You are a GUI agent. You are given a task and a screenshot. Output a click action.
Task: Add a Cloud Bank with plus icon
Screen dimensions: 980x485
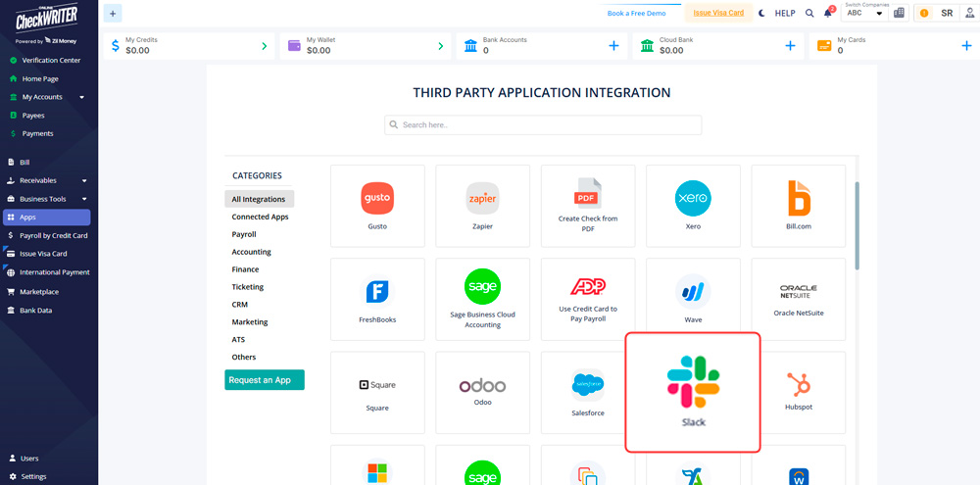tap(790, 46)
